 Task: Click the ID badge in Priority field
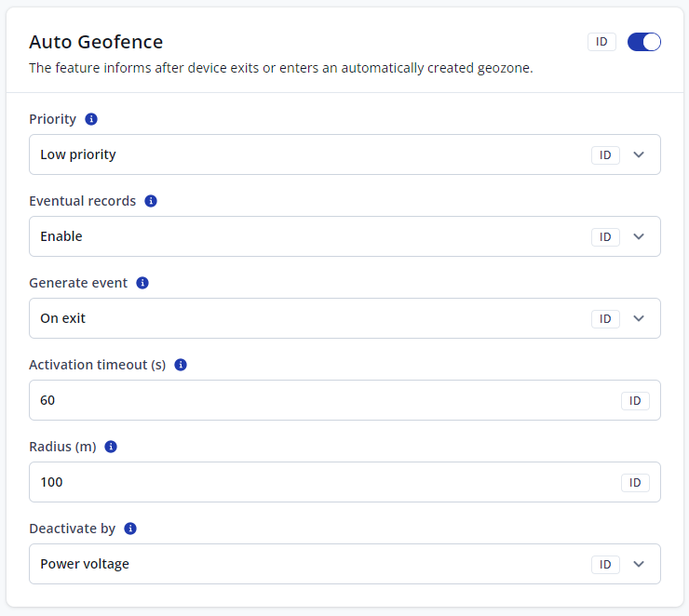click(x=605, y=155)
